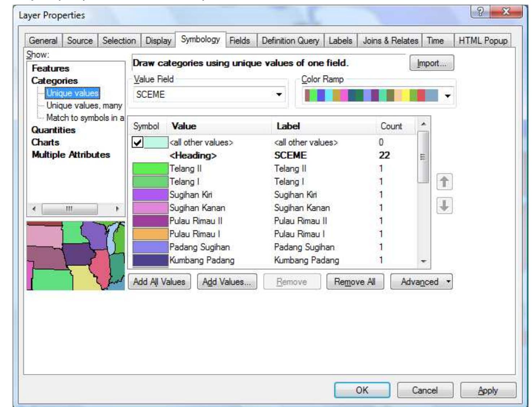The width and height of the screenshot is (532, 407).
Task: Click Add All Values button
Action: (159, 282)
